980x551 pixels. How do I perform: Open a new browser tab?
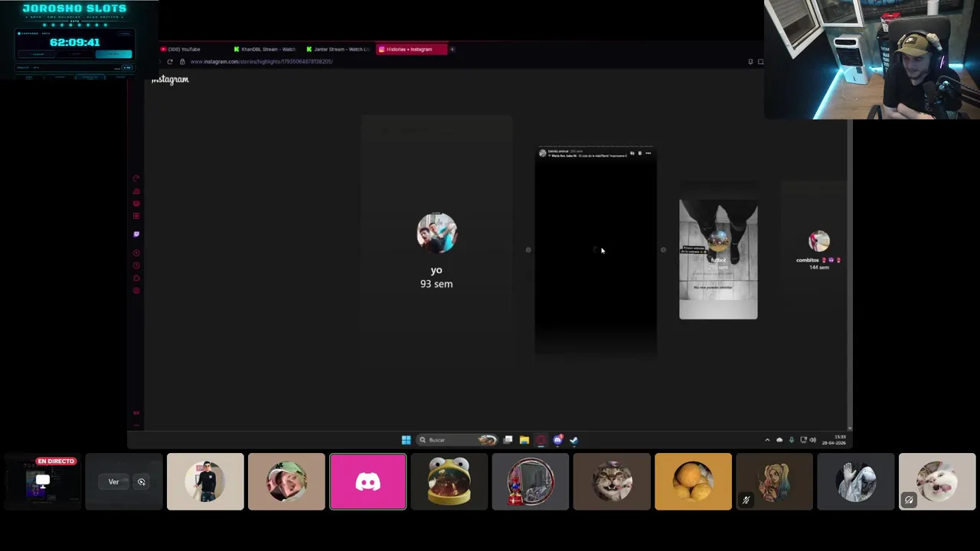(452, 49)
